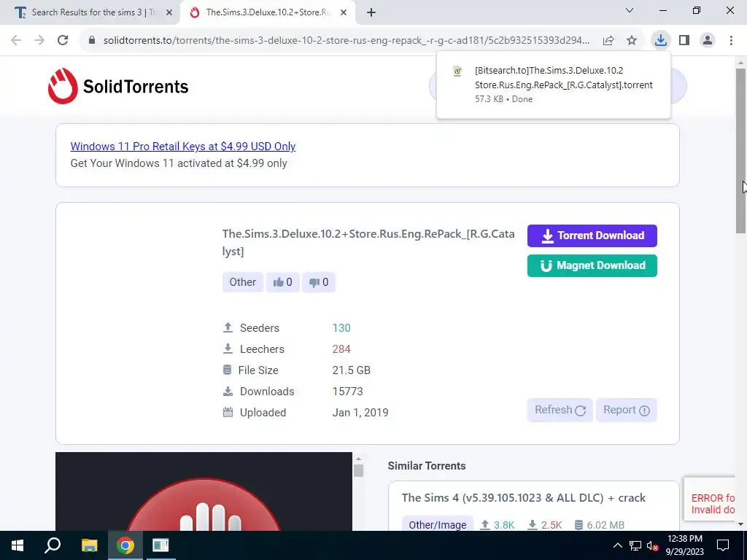Image resolution: width=747 pixels, height=560 pixels.
Task: Close The.Sims.3.Deluxe tab
Action: pyautogui.click(x=344, y=12)
